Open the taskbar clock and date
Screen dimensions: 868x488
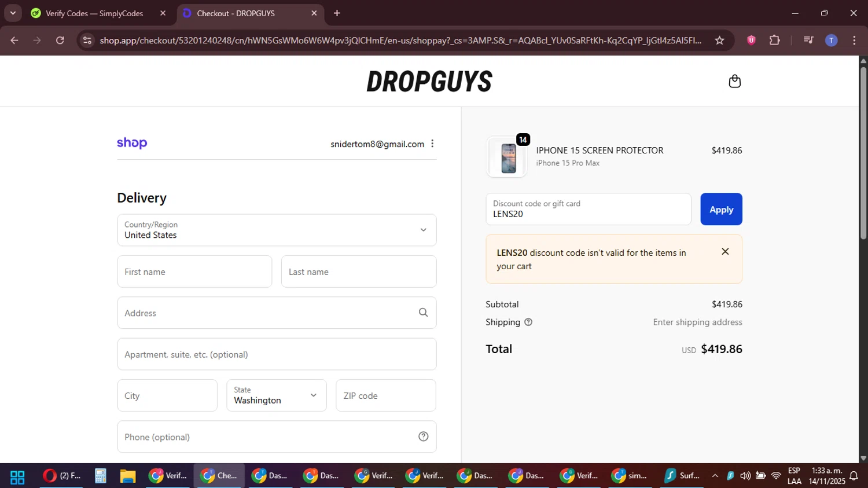click(827, 476)
